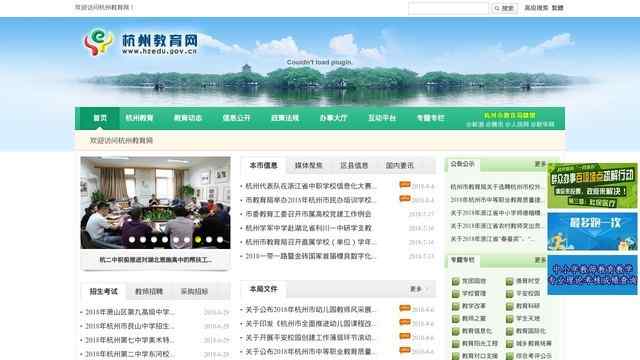Open news 杭州代表队在浙江省中职学校信息化大赛
Viewport: 640px width, 360px height.
(311, 186)
